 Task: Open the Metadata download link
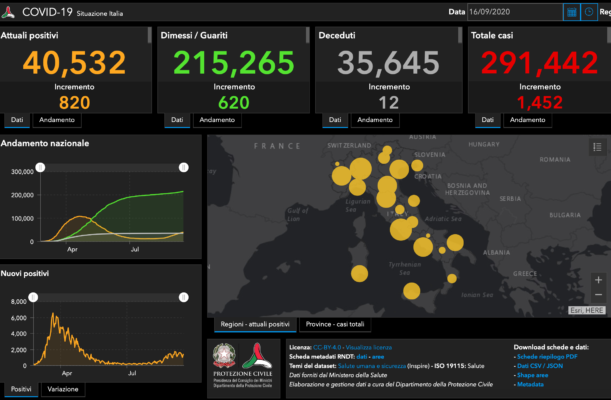(x=530, y=384)
